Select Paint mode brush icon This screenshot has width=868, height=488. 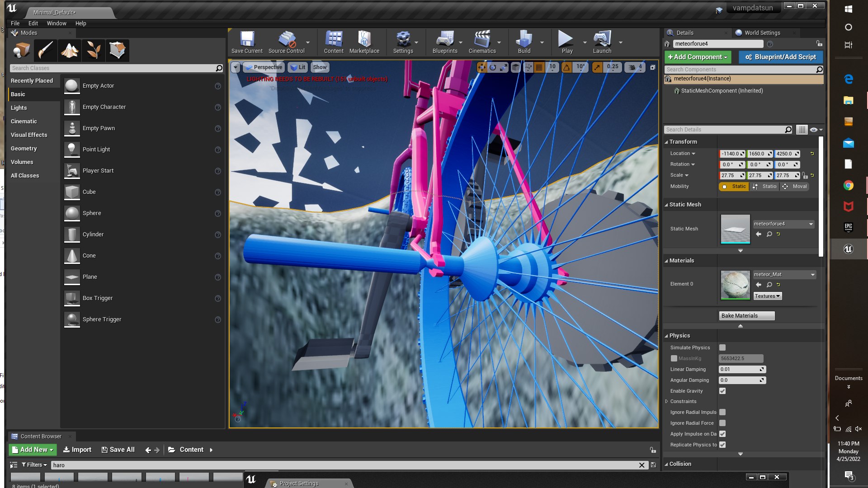click(x=46, y=50)
